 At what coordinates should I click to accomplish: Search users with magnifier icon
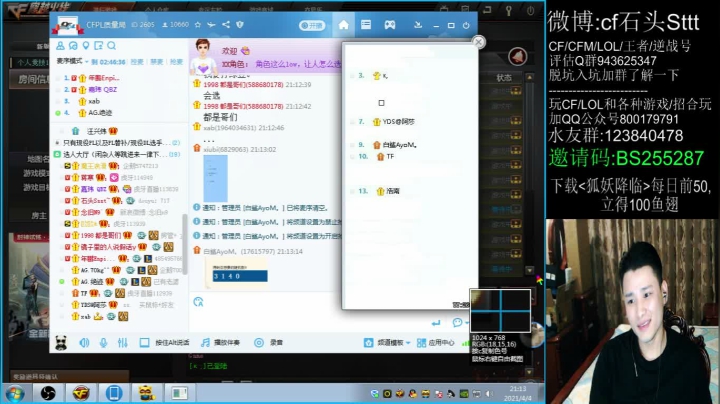[111, 45]
